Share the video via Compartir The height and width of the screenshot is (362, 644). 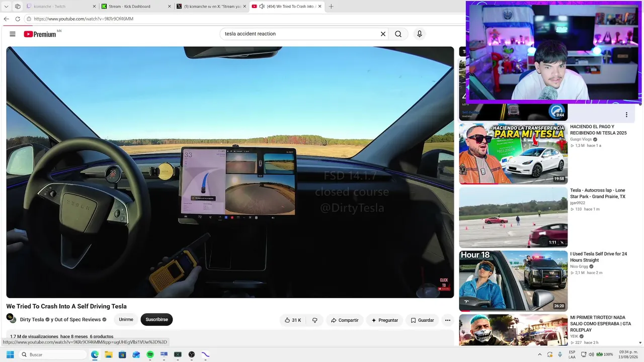[345, 320]
